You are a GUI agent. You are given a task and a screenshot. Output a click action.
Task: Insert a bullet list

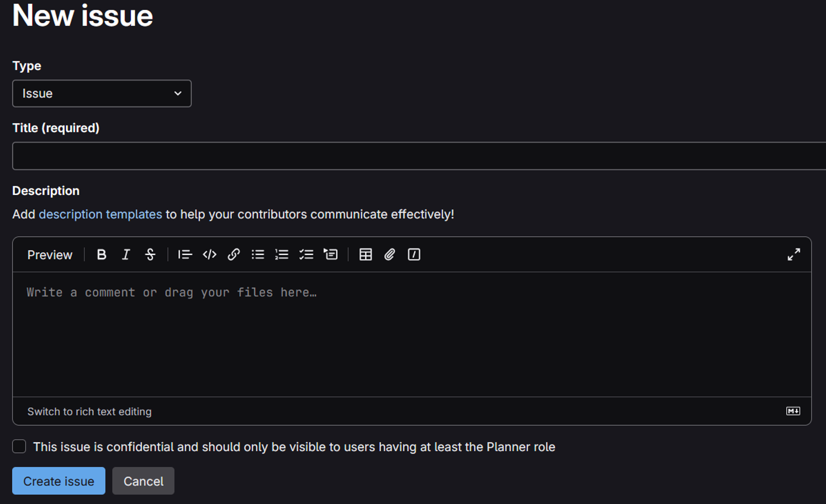tap(258, 254)
